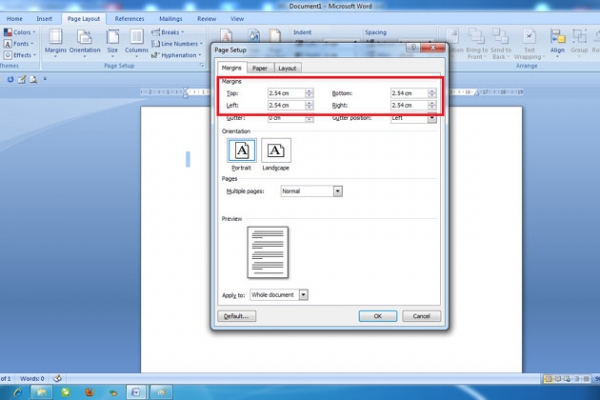The width and height of the screenshot is (600, 400).
Task: Switch to the Layout tab in dialog
Action: pos(287,68)
